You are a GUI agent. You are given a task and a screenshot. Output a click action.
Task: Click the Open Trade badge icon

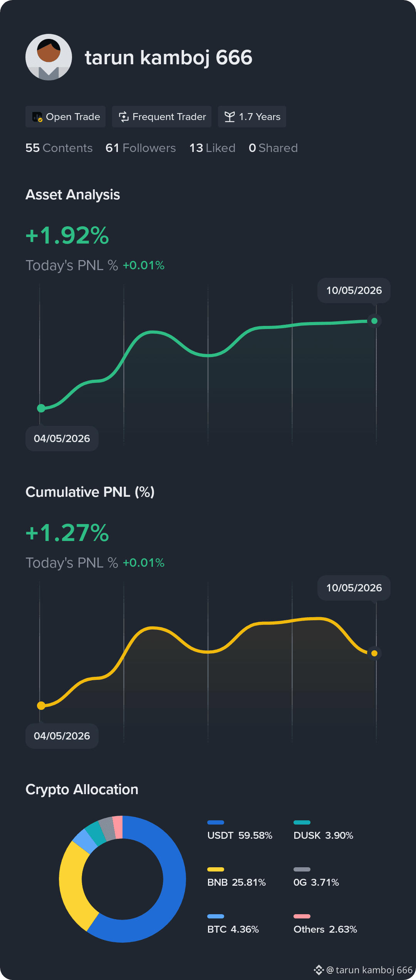pyautogui.click(x=37, y=117)
